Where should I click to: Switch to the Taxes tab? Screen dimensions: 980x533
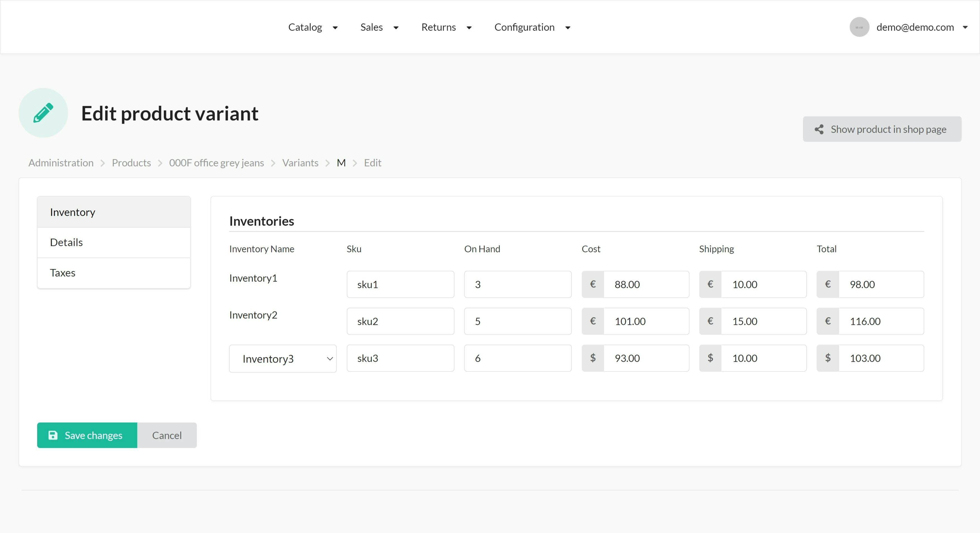tap(114, 273)
